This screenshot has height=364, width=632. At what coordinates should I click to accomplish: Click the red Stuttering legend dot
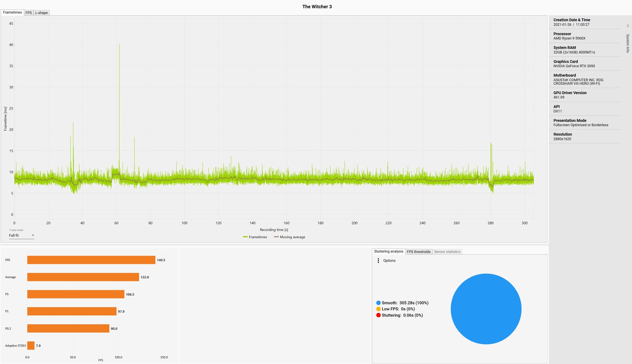[378, 315]
